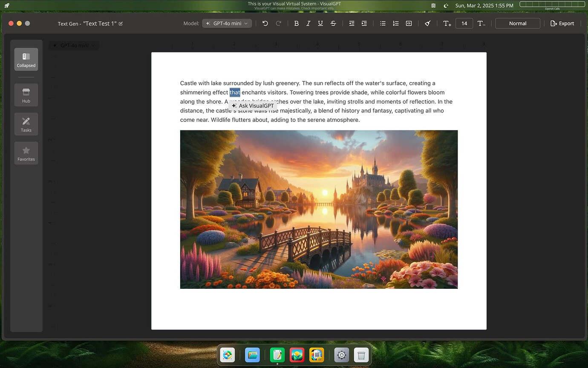Screen dimensions: 588x368
Task: Underline the selected text
Action: pos(320,23)
